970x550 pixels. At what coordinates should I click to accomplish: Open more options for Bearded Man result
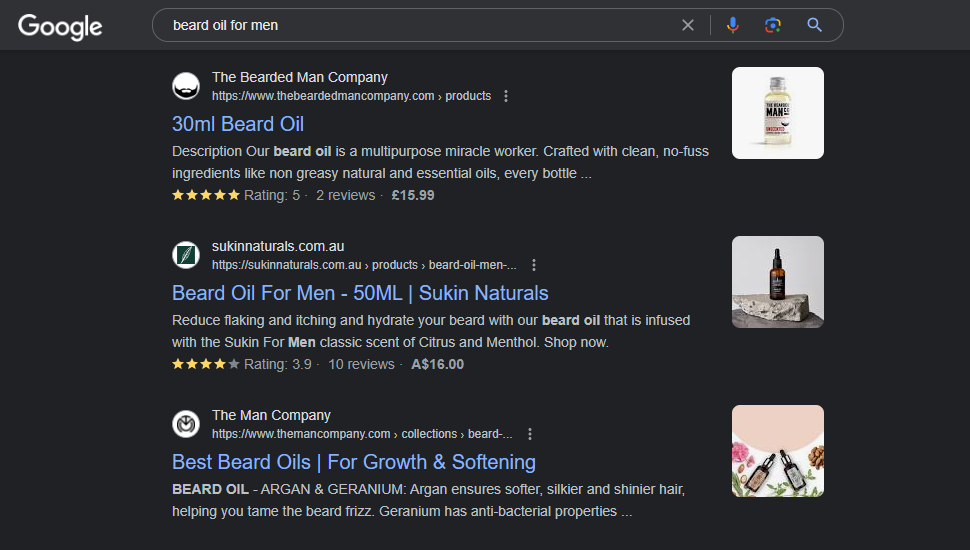(x=506, y=96)
